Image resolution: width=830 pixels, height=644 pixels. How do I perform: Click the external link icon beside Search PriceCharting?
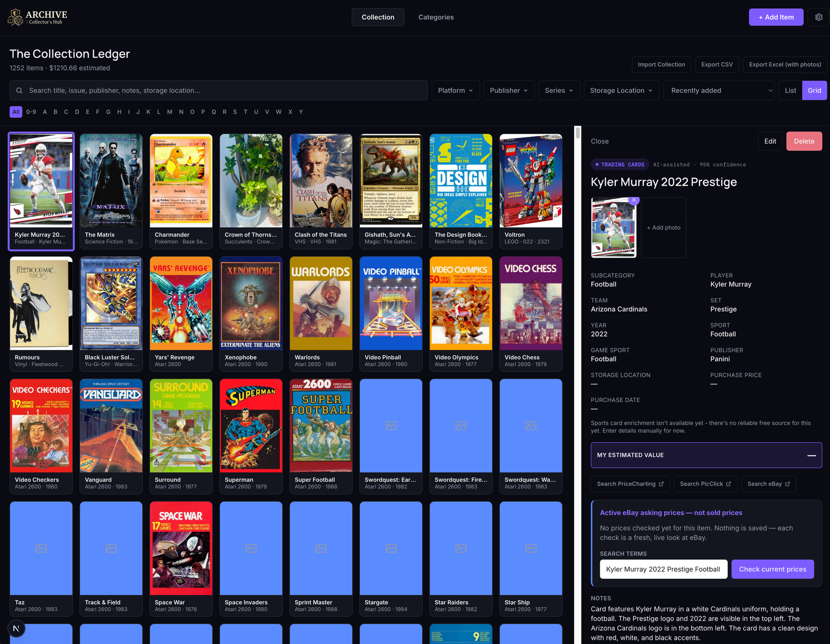pyautogui.click(x=661, y=484)
